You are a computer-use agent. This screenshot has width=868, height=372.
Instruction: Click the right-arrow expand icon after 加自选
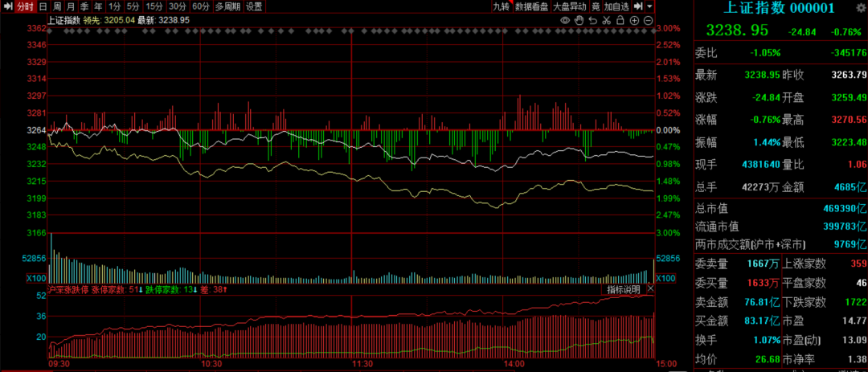[x=638, y=6]
